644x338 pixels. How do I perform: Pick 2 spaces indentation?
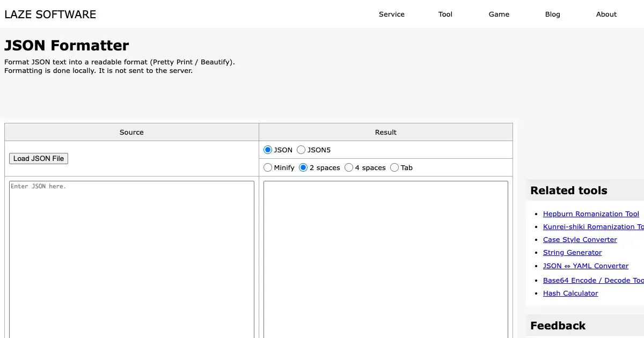click(304, 168)
